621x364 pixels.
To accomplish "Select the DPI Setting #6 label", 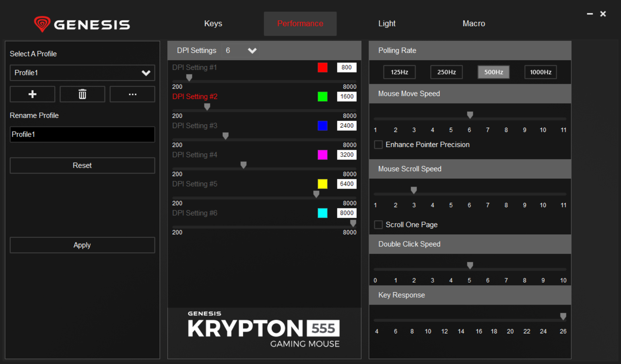I will pyautogui.click(x=195, y=213).
